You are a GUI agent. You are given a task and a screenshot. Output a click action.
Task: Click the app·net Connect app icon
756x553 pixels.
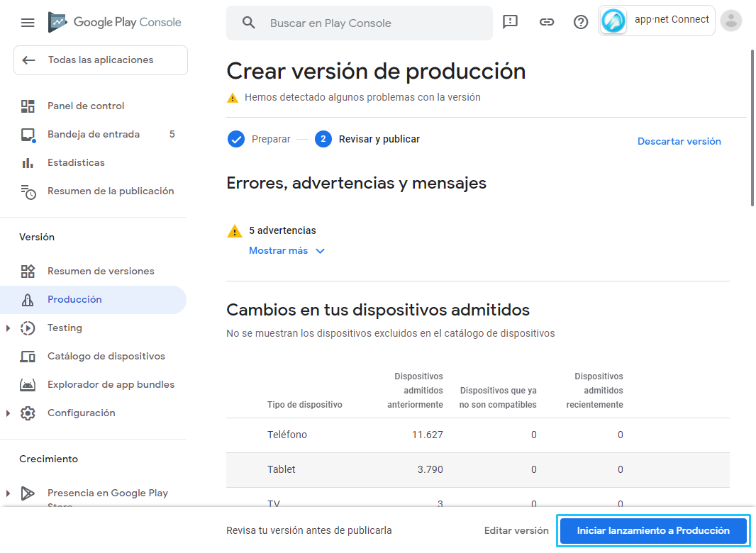pos(613,21)
